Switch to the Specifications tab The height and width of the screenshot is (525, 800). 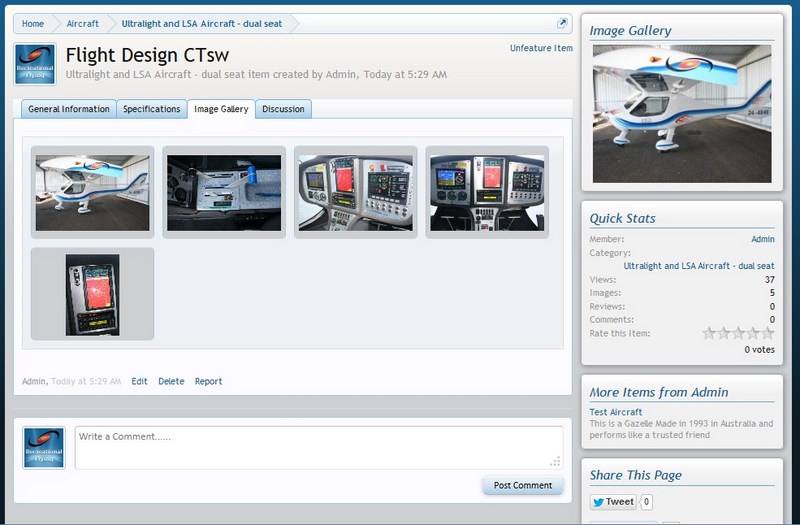[152, 109]
